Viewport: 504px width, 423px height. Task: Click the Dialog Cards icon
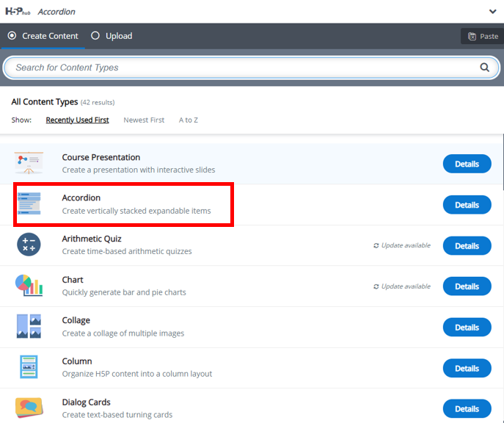pyautogui.click(x=29, y=408)
